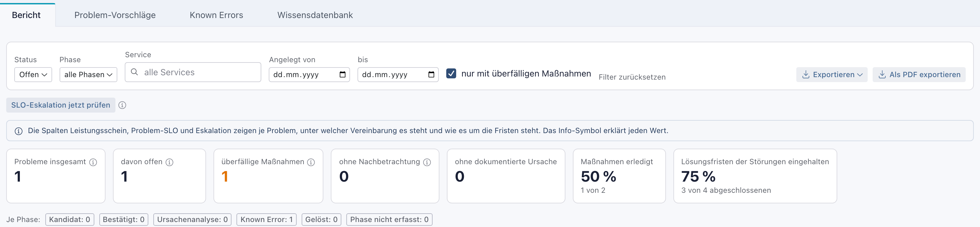This screenshot has height=227, width=980.
Task: Click the Phase nicht erfasst: 0 chip
Action: [x=389, y=219]
